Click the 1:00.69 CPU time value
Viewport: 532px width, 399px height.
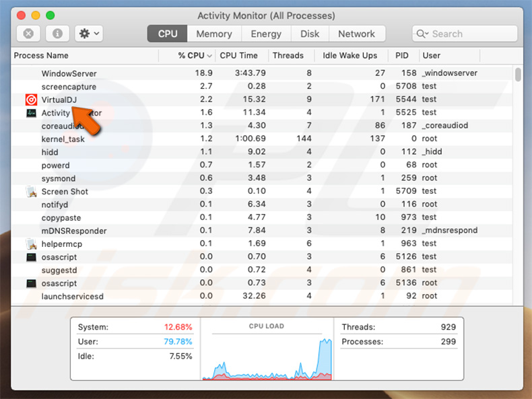point(251,139)
